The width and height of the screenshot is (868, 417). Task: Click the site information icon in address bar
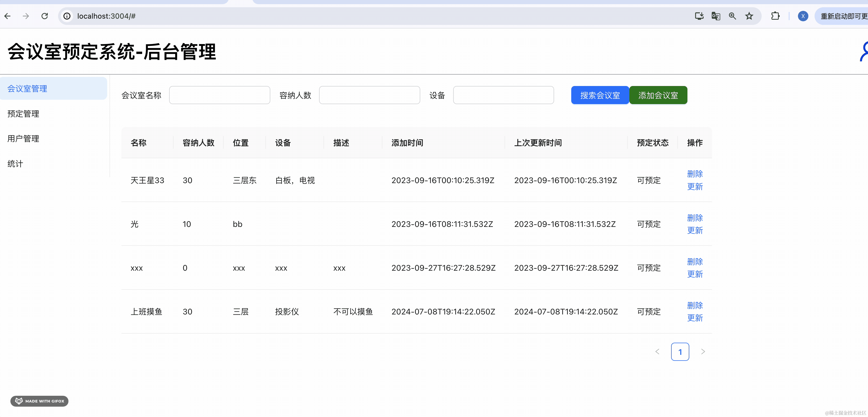(67, 16)
